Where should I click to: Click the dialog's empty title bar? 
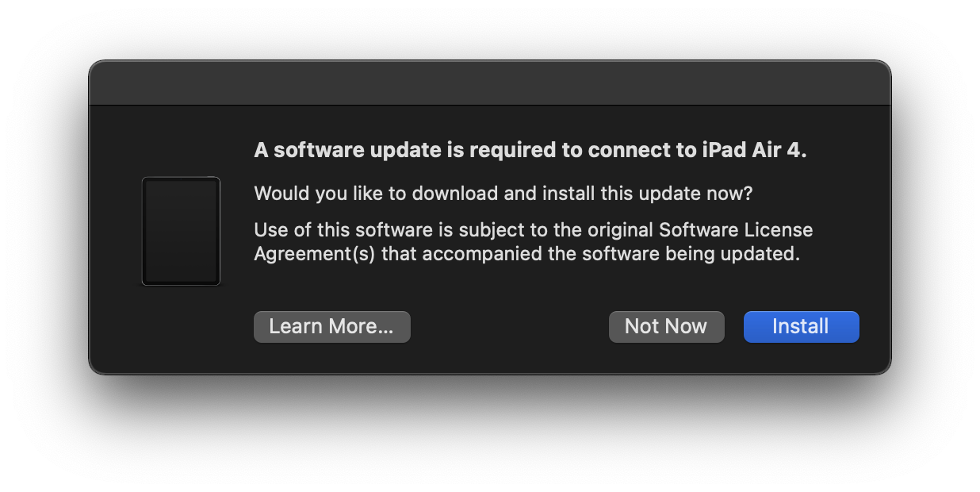[x=489, y=83]
